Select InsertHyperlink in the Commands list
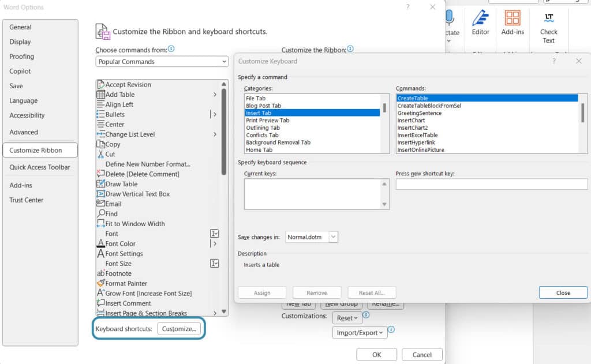This screenshot has width=591, height=364. coord(416,142)
